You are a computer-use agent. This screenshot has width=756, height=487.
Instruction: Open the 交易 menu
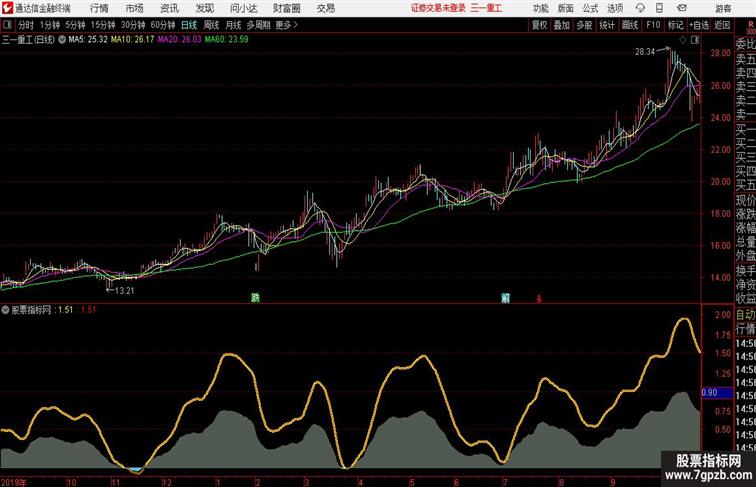(326, 8)
